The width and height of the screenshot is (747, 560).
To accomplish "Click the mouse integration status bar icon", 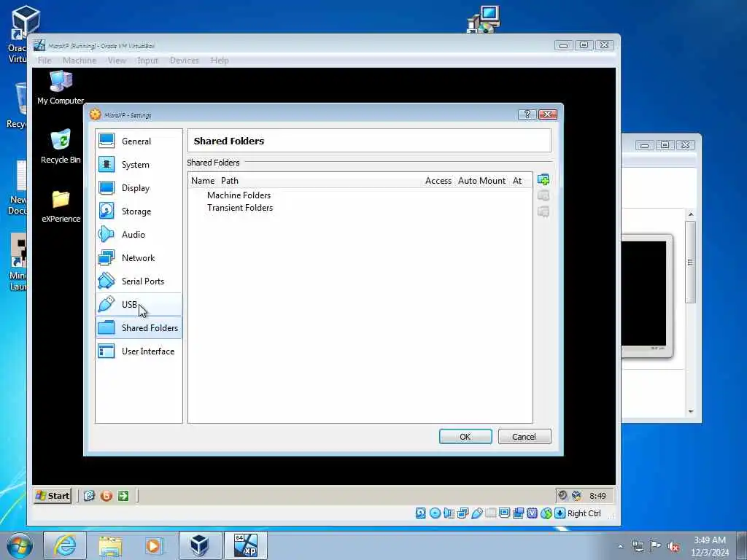I will point(546,513).
